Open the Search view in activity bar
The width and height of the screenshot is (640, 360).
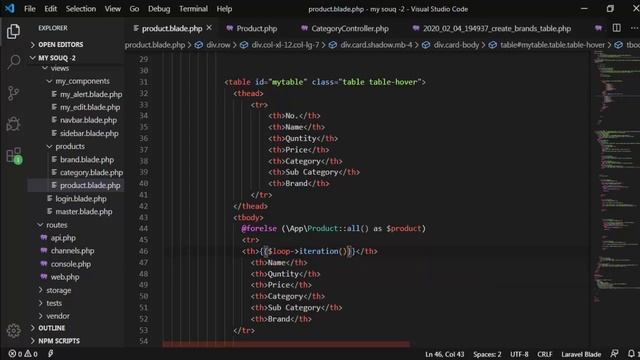13,62
